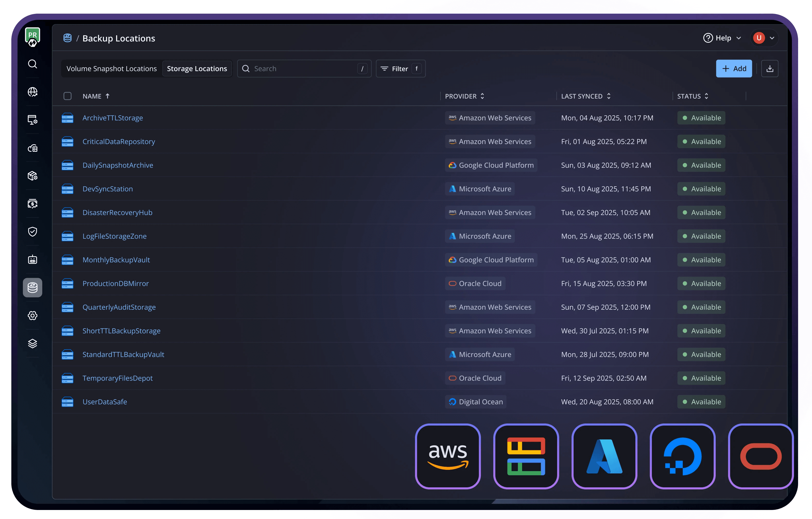Toggle the select-all checkbox in table header

67,97
